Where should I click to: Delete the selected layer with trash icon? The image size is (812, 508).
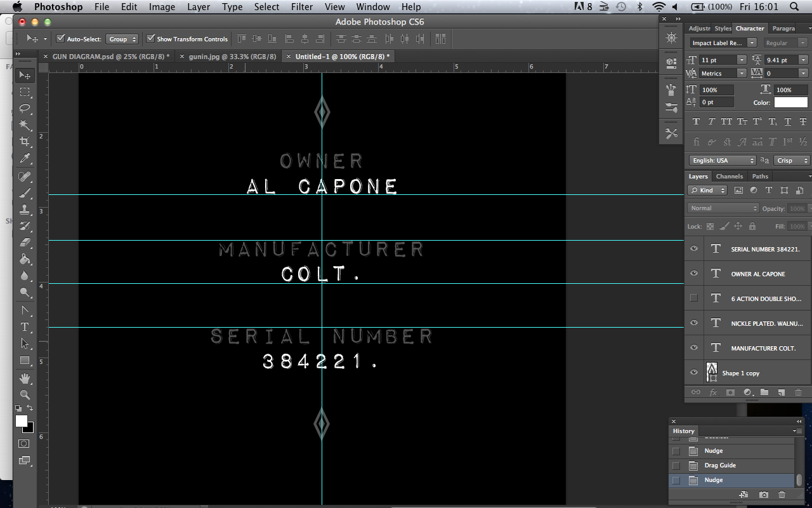[799, 392]
